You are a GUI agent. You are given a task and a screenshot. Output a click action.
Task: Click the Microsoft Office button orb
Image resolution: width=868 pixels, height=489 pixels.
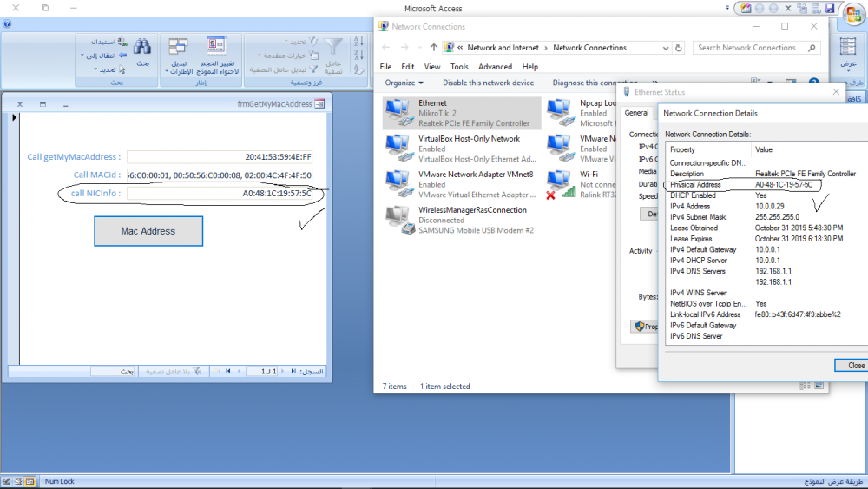coord(854,13)
